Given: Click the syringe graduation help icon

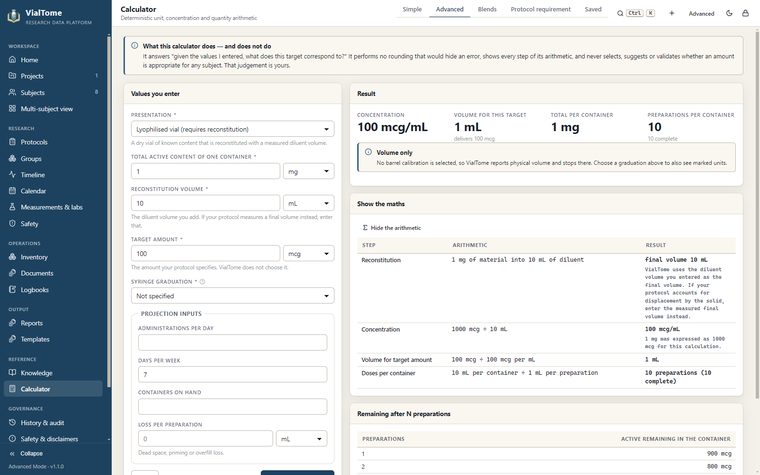Looking at the screenshot, I should click(x=203, y=282).
